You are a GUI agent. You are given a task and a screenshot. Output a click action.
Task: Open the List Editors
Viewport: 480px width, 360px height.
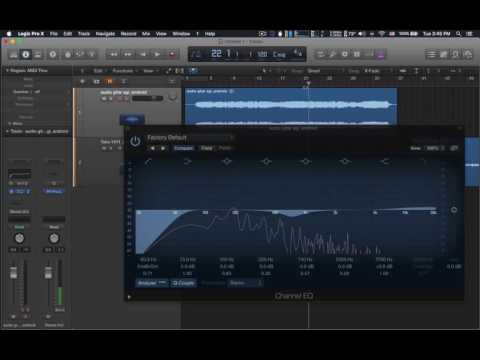(x=431, y=54)
